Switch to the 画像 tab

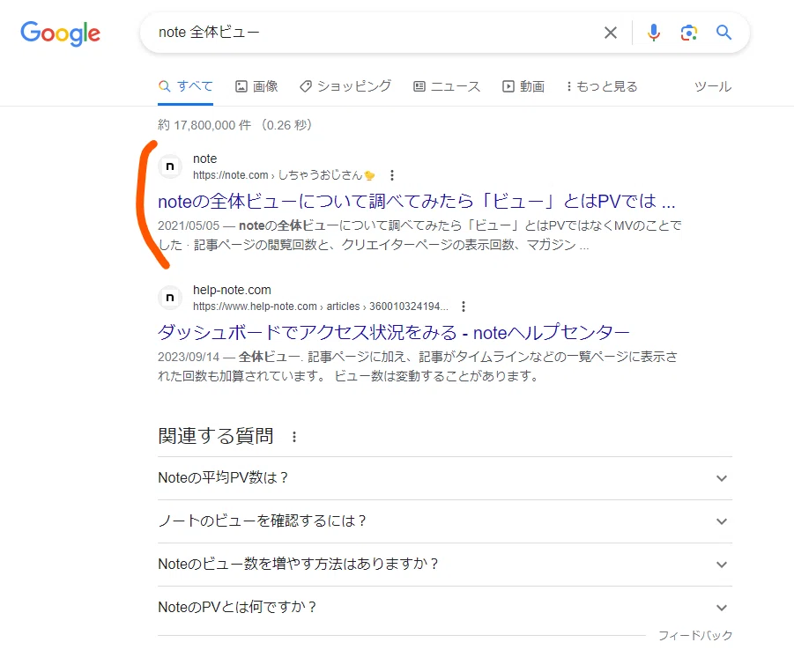256,86
